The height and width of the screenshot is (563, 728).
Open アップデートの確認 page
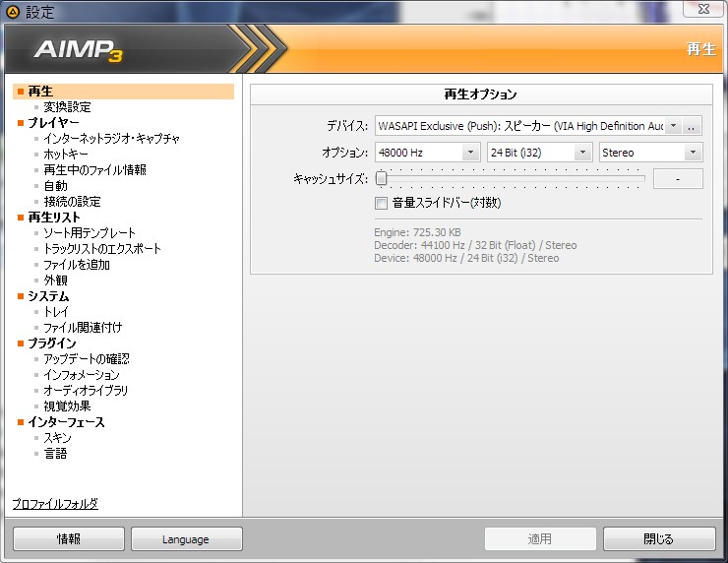pyautogui.click(x=87, y=359)
